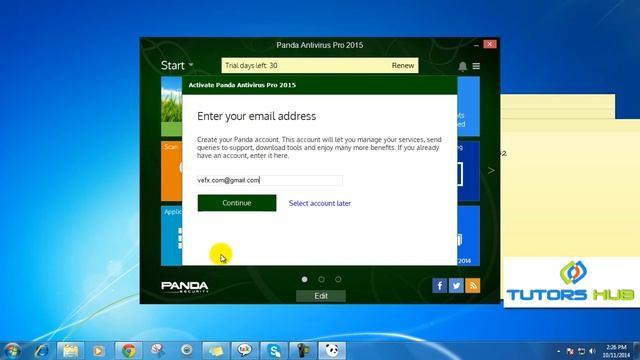
Task: Open Google Talk from the taskbar
Action: [x=244, y=351]
